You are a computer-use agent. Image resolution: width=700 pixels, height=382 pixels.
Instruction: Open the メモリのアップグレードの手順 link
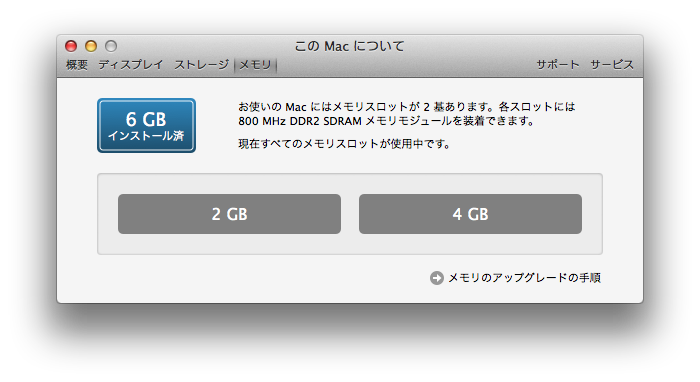pyautogui.click(x=525, y=278)
